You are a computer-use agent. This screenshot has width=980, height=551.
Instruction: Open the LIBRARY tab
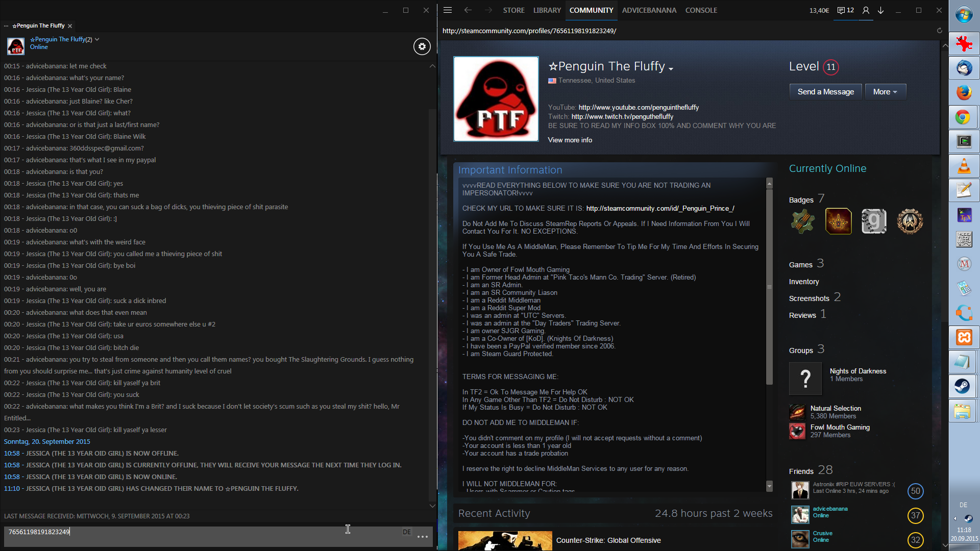[x=547, y=10]
